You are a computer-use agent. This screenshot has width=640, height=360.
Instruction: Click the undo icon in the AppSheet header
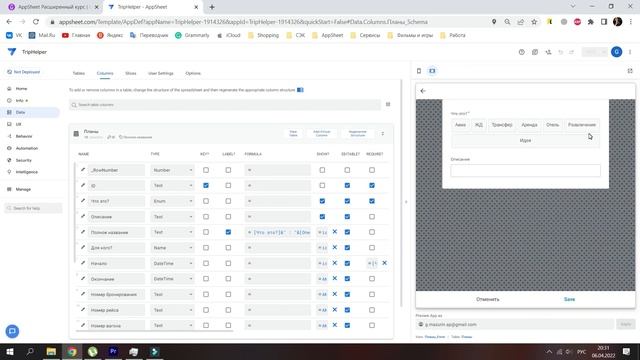tap(560, 52)
